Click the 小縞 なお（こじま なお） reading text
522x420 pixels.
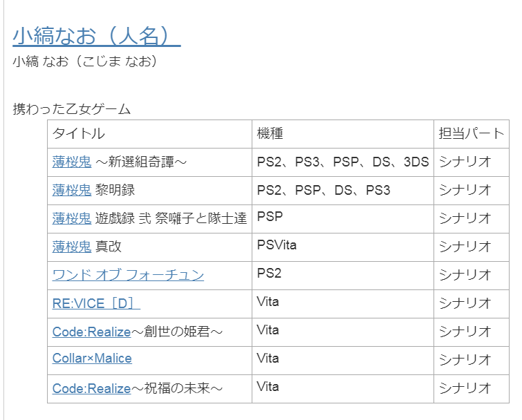[x=85, y=61]
